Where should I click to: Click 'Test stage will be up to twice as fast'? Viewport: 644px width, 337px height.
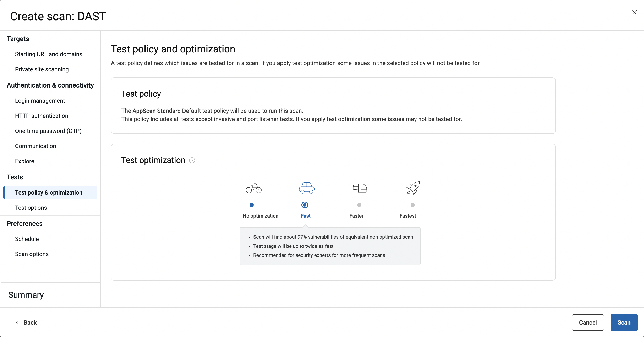293,246
